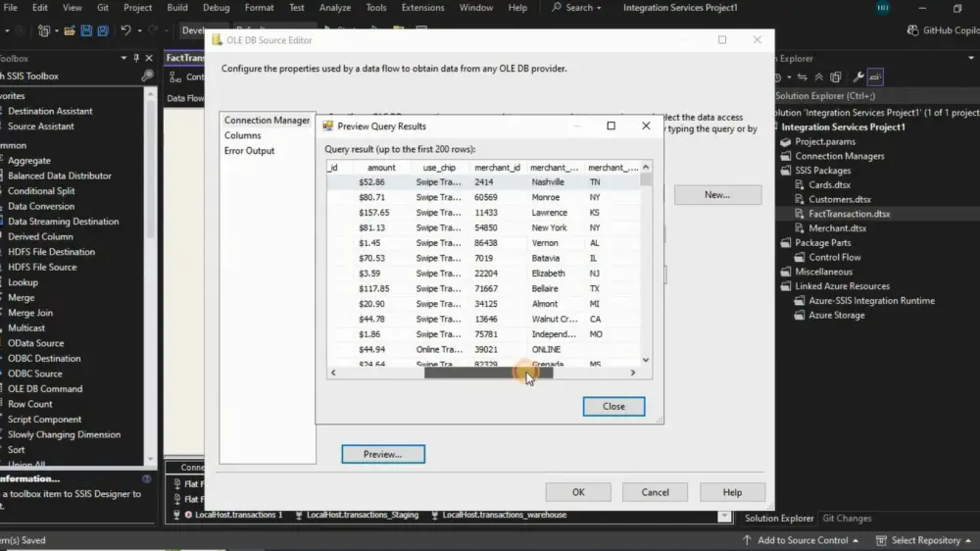
Task: Open the Git menu
Action: tap(103, 8)
